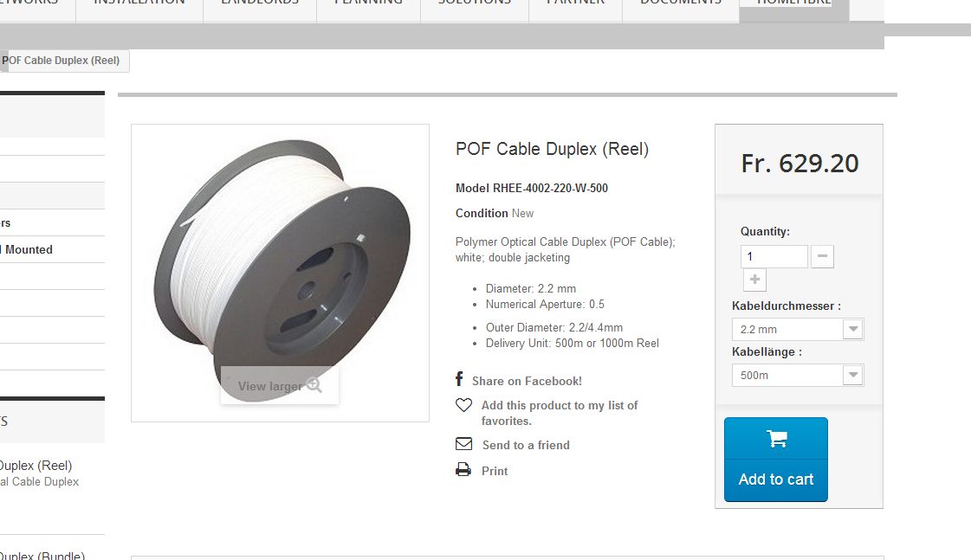971x560 pixels.
Task: Click Add this product to my favorites link
Action: (x=560, y=413)
